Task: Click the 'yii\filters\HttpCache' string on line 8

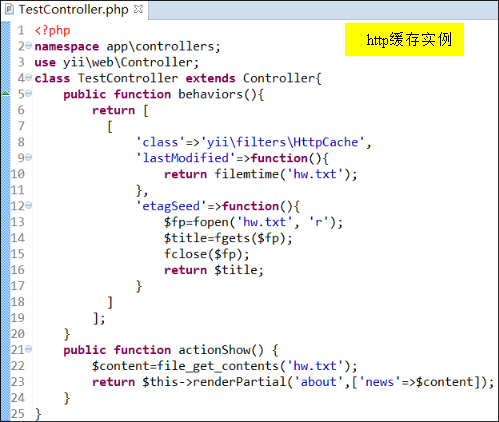Action: coord(282,142)
